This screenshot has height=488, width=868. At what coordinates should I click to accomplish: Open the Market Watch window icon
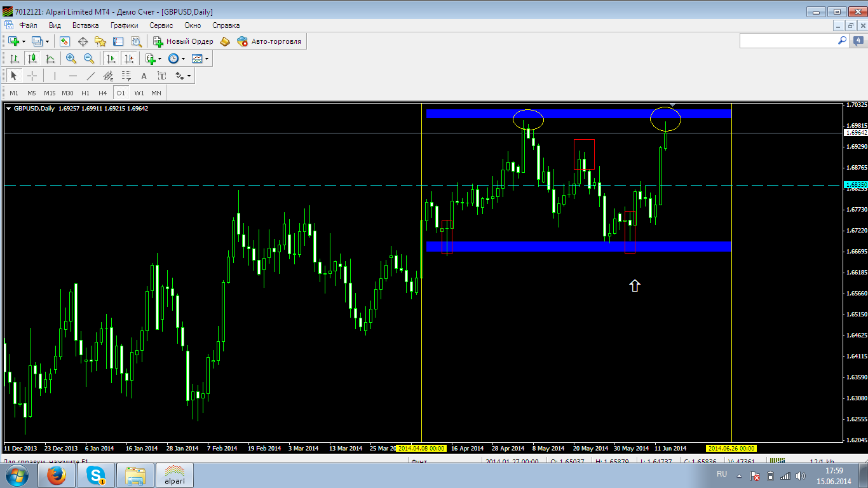click(x=65, y=41)
